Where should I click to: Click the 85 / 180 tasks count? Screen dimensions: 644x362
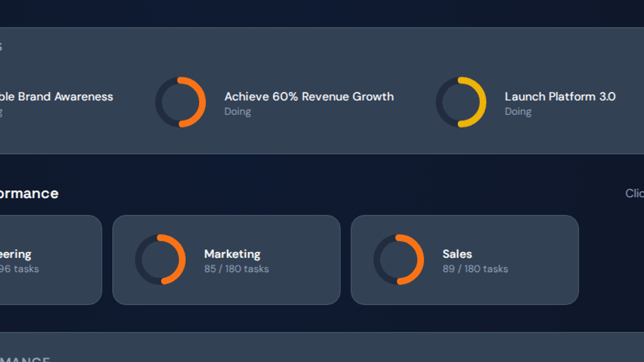[237, 269]
